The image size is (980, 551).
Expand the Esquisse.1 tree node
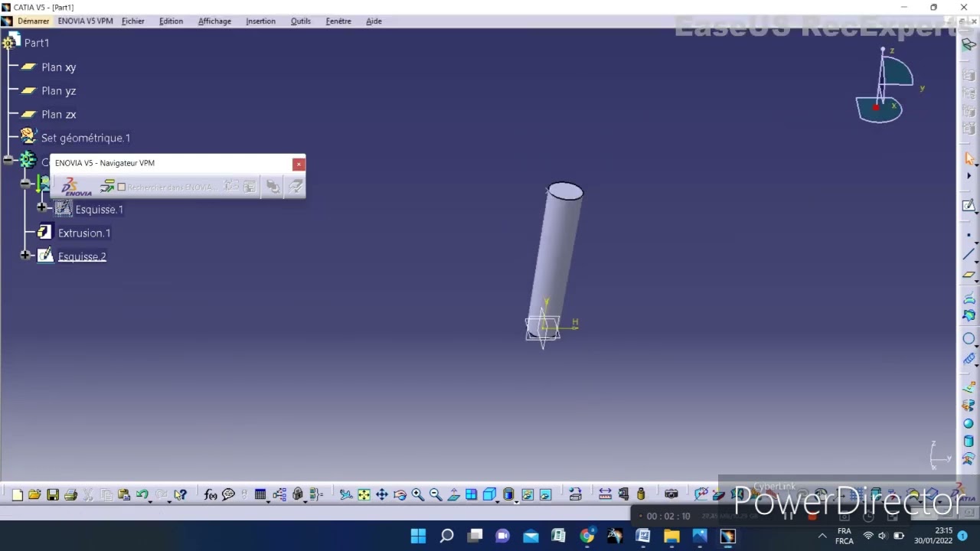[42, 207]
